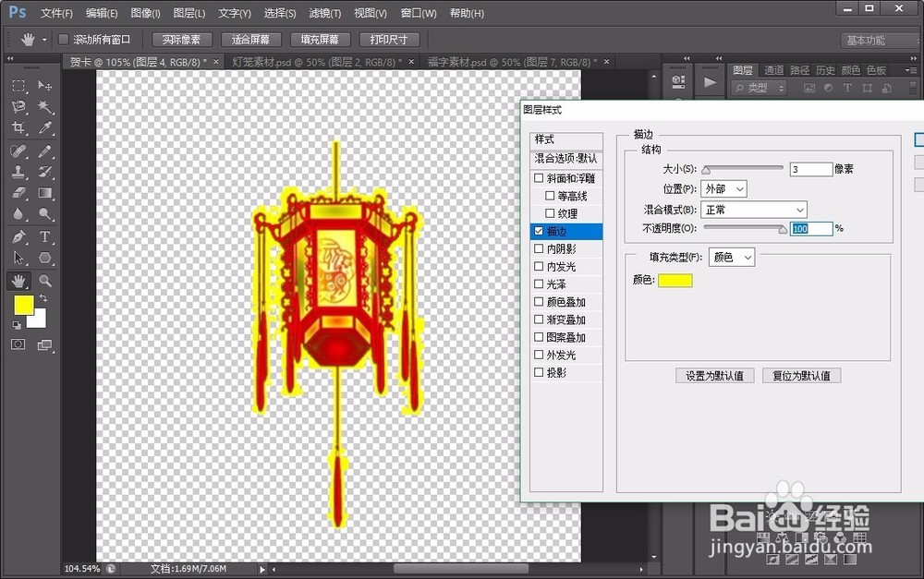Select the Blur tool

[x=18, y=213]
